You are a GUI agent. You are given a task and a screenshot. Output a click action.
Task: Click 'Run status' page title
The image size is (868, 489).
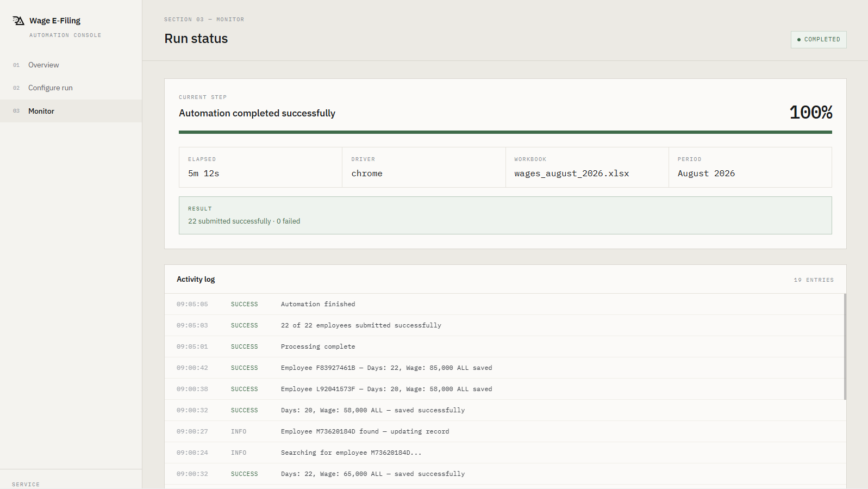pos(196,39)
